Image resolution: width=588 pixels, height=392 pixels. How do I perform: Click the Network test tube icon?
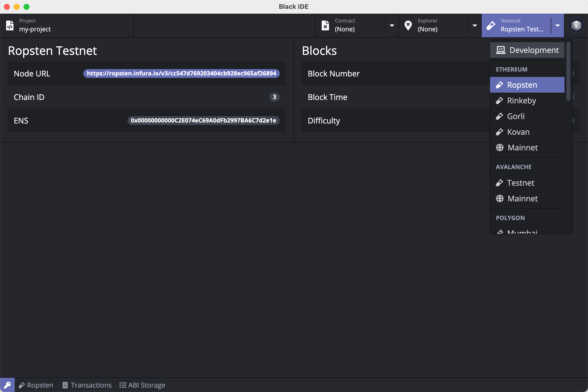click(x=491, y=25)
